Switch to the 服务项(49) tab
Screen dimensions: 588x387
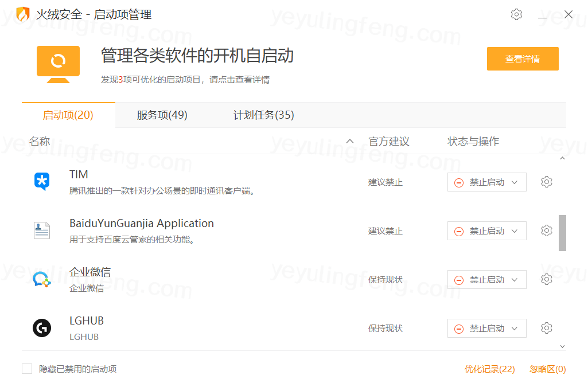162,115
